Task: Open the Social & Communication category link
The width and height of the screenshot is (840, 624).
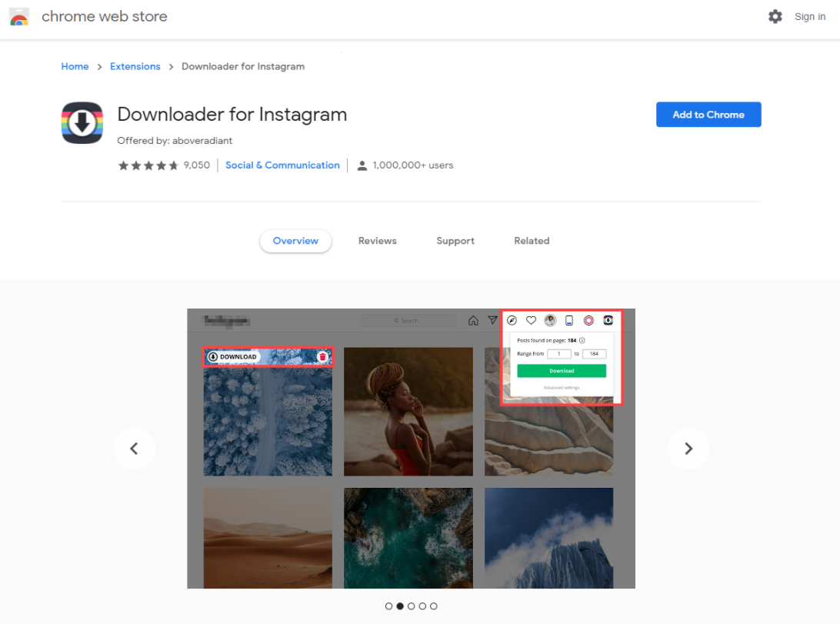Action: pyautogui.click(x=282, y=165)
